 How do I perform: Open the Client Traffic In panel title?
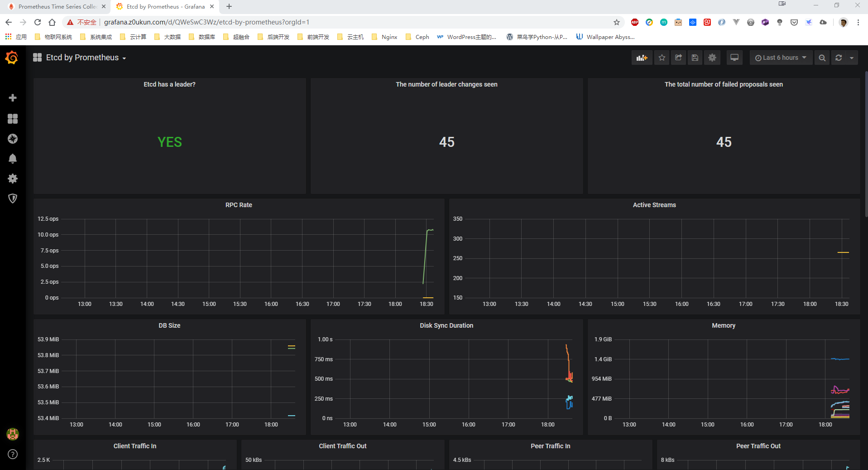click(135, 446)
